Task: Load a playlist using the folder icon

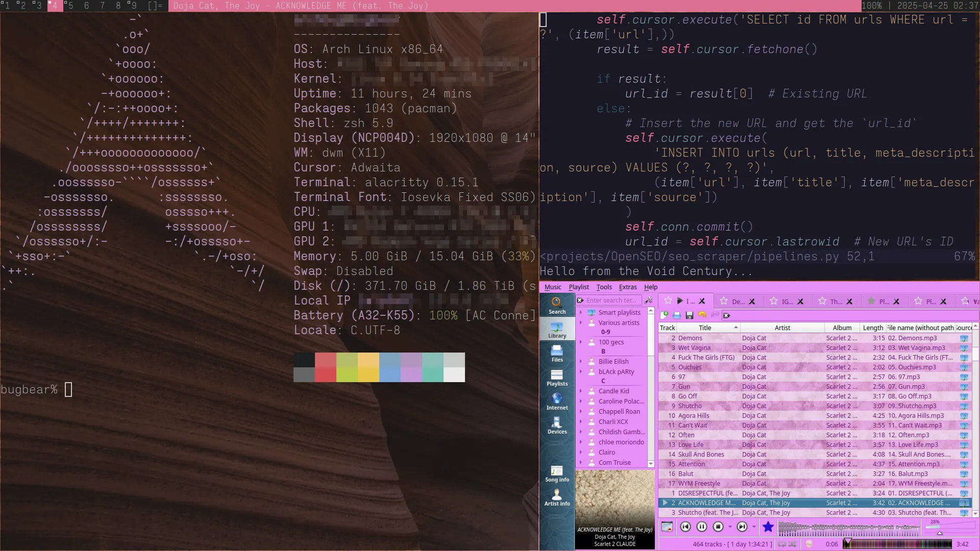Action: [677, 315]
